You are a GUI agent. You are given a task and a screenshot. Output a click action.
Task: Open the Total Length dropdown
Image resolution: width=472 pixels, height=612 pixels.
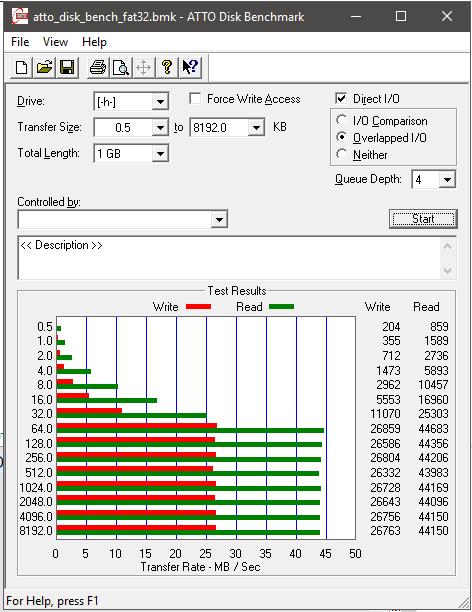pyautogui.click(x=160, y=153)
